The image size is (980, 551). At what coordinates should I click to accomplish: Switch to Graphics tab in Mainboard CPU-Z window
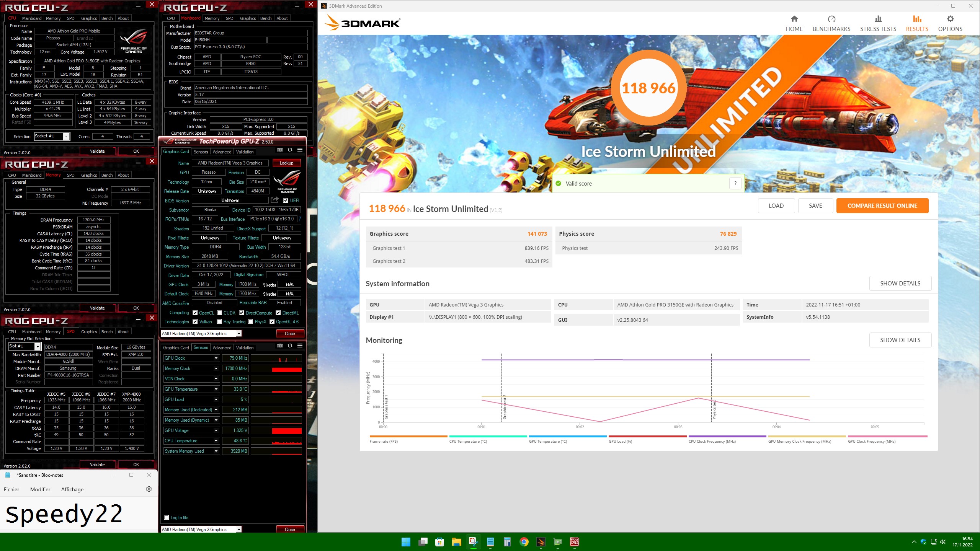coord(248,18)
